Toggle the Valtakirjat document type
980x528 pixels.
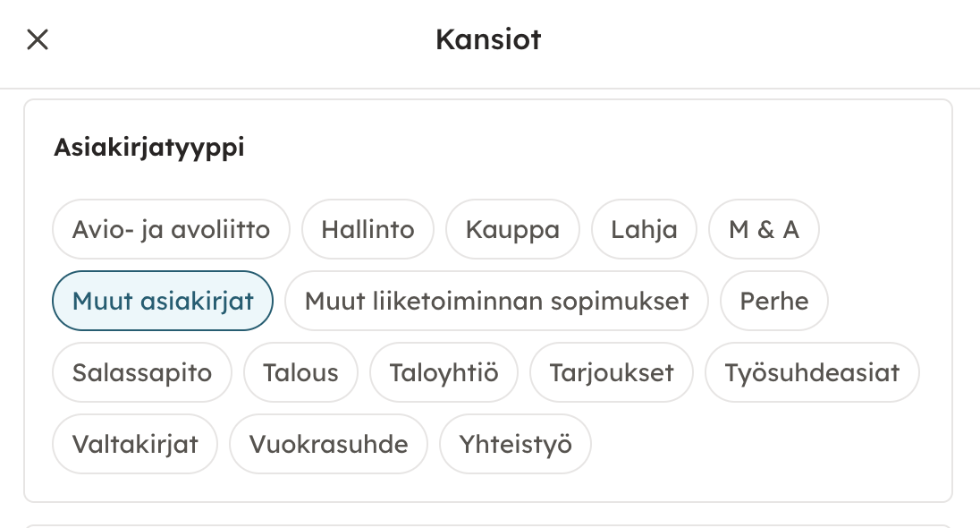(x=135, y=444)
